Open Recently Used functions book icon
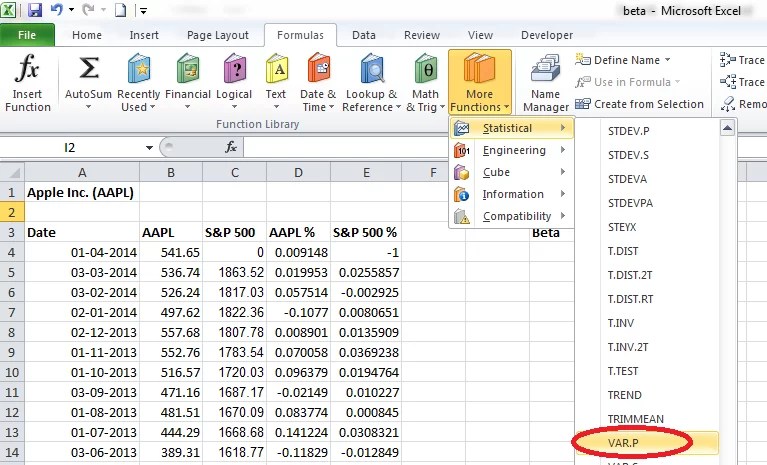Screen dimensions: 767x465 click(x=139, y=69)
